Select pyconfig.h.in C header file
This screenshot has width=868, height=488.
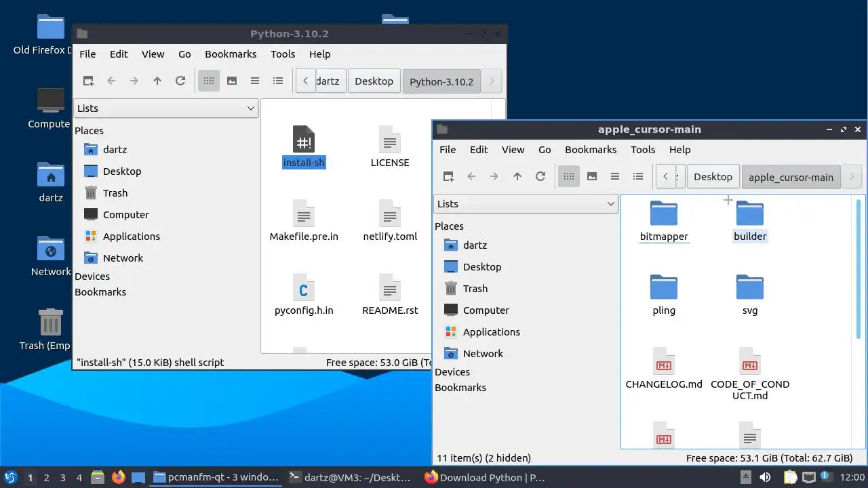pyautogui.click(x=304, y=294)
